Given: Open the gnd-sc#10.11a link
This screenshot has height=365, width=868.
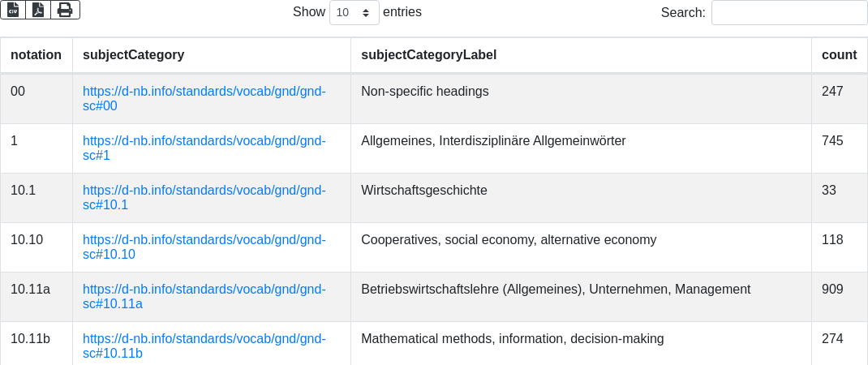Looking at the screenshot, I should tap(204, 297).
